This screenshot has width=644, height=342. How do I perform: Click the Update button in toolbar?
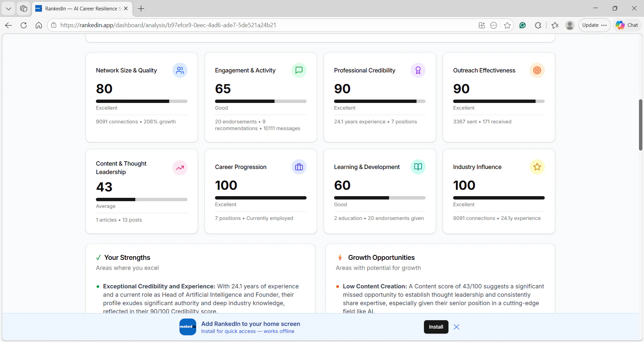(x=594, y=25)
